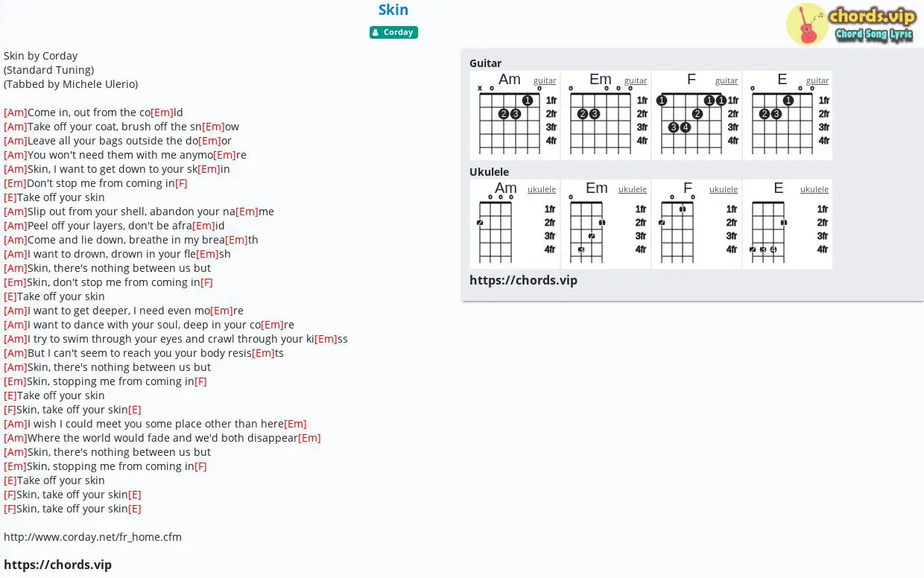Open guitar link above E chord

817,80
